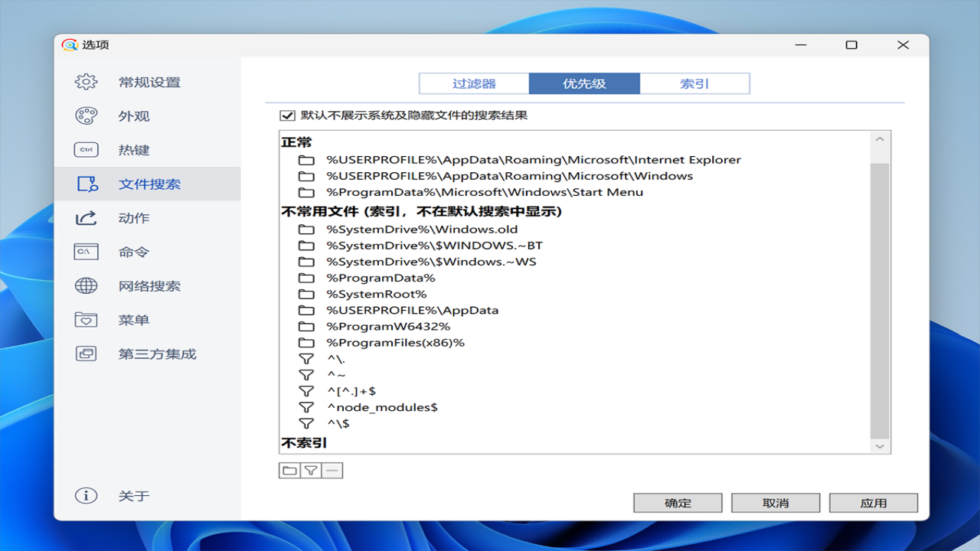Screen dimensions: 980x551
Task: Click the 文件搜索 sidebar icon
Action: [86, 184]
